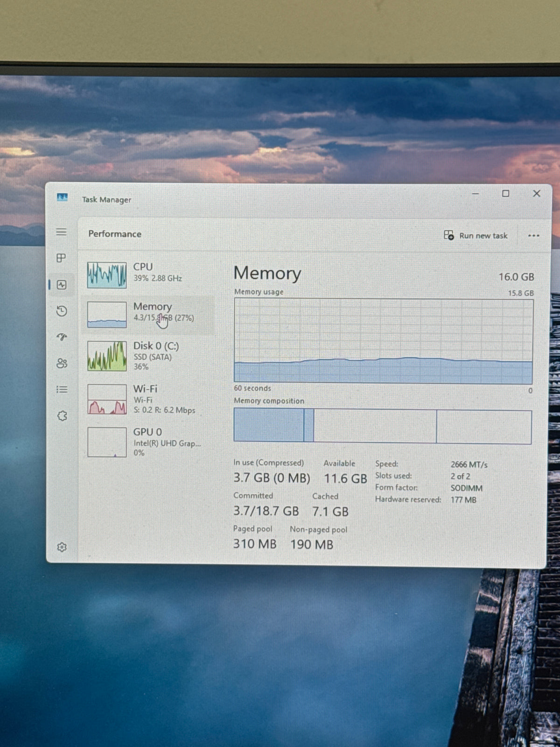560x747 pixels.
Task: Click the '3.7/18.7 GB' committed value
Action: 266,511
